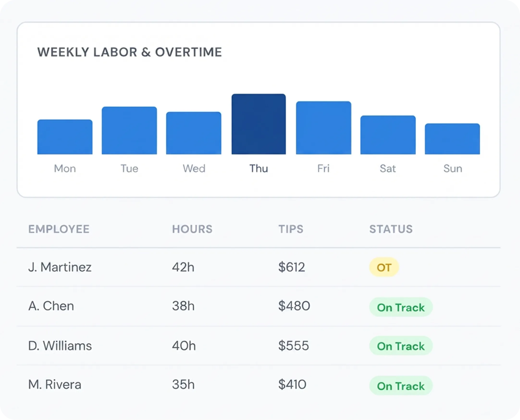
Task: Click the $555 tips value for D. Williams
Action: point(293,346)
